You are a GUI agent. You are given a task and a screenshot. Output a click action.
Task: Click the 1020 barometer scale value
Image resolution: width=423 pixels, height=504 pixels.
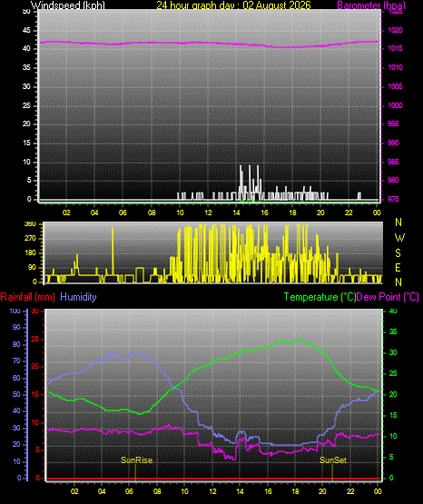point(395,30)
